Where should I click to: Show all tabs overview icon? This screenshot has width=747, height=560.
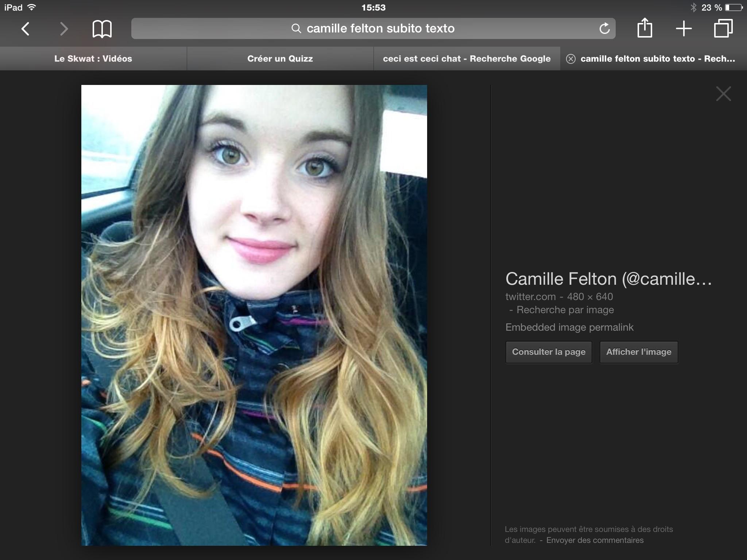click(723, 28)
